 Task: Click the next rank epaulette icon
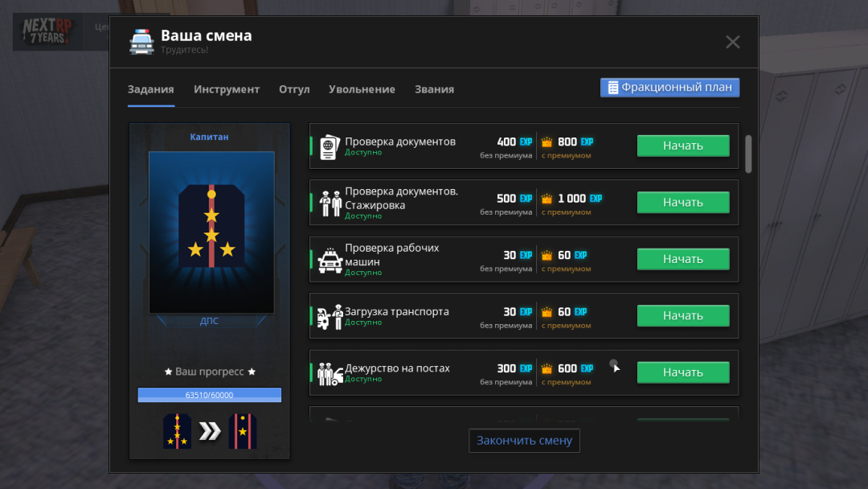pyautogui.click(x=242, y=432)
